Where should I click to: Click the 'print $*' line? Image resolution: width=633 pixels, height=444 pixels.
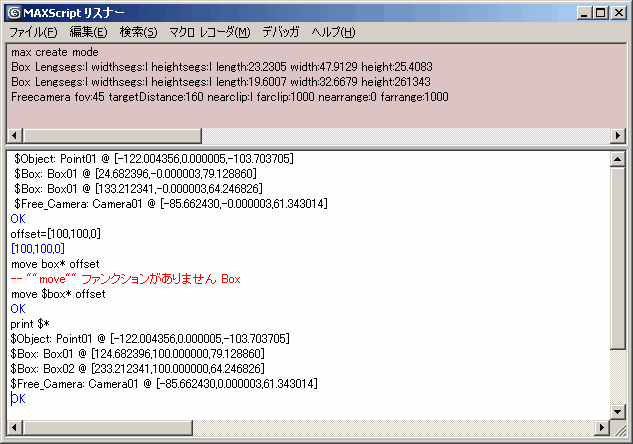(x=30, y=324)
